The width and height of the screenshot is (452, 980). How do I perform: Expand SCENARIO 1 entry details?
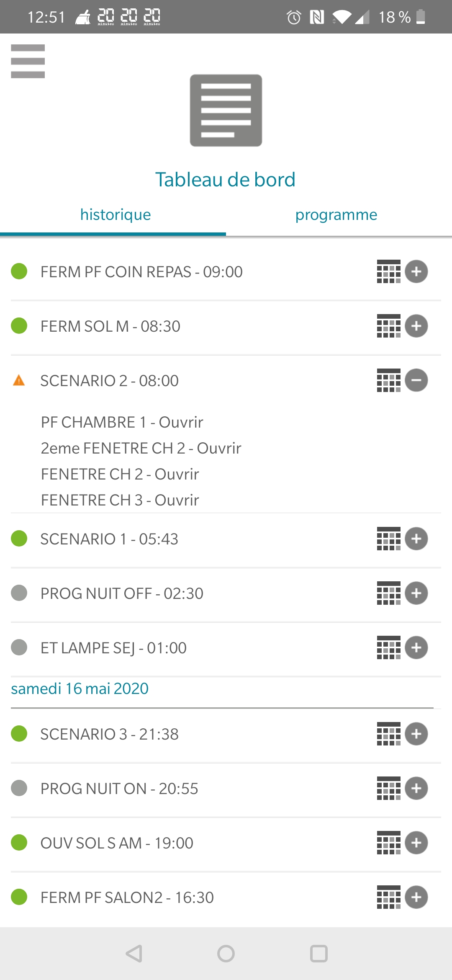pos(416,539)
